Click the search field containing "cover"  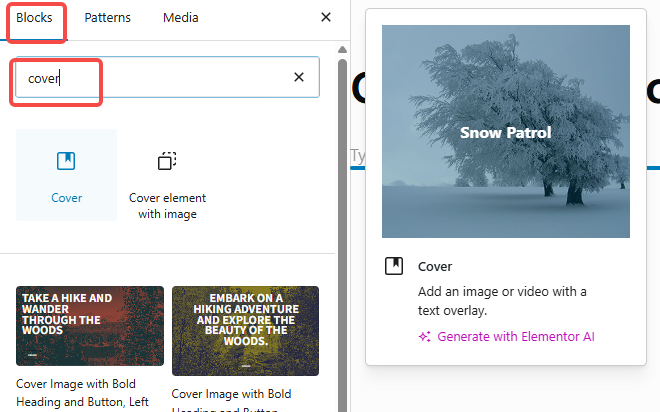point(150,78)
